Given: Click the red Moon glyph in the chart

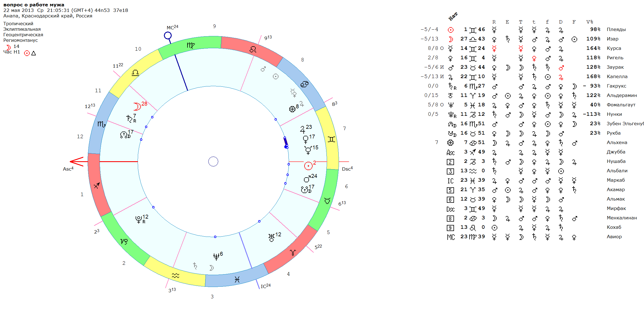Looking at the screenshot, I should point(137,106).
